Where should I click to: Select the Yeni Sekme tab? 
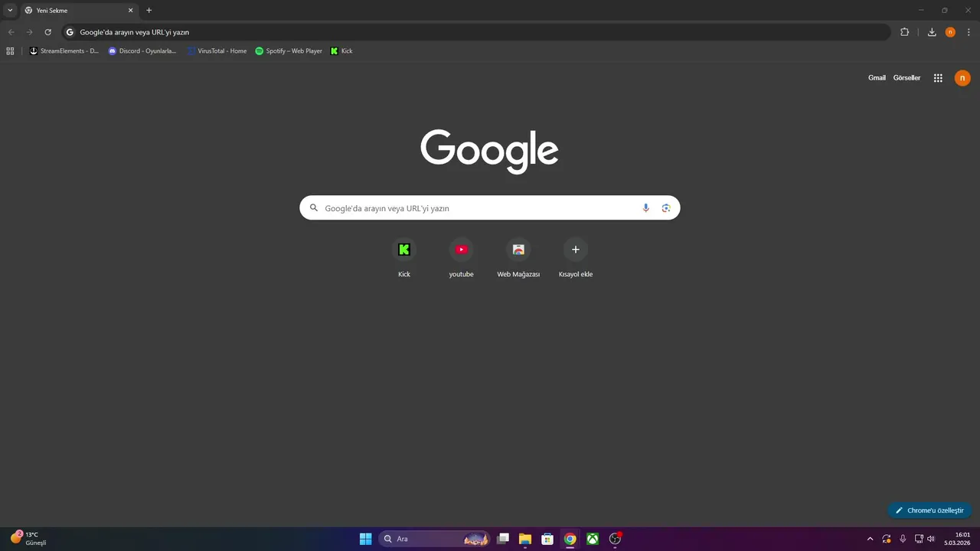pyautogui.click(x=79, y=11)
